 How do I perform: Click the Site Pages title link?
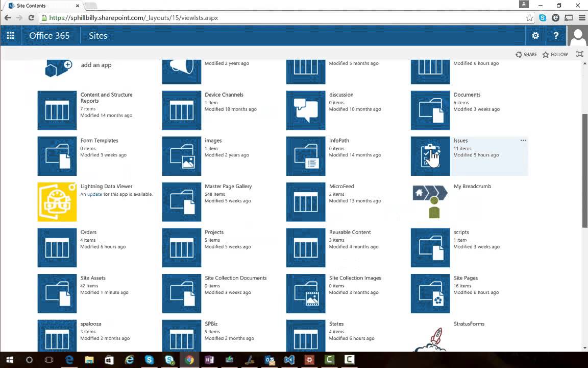pos(465,278)
